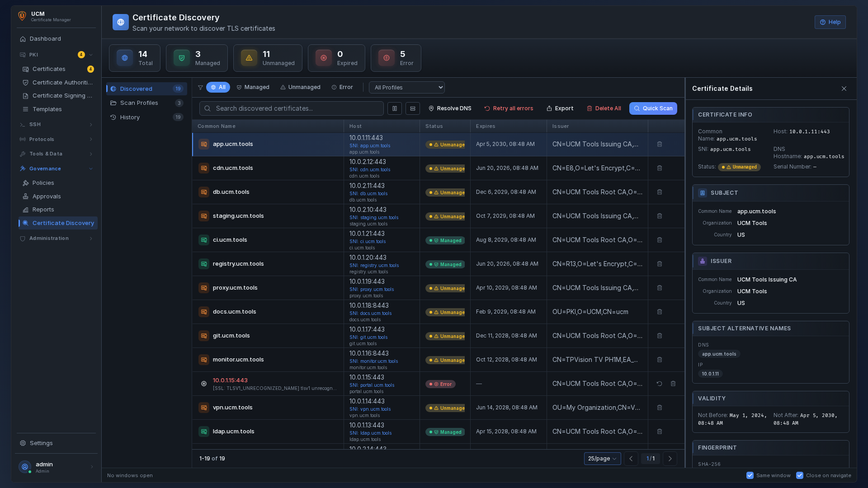Click Delete All button
The width and height of the screenshot is (868, 488).
[604, 108]
